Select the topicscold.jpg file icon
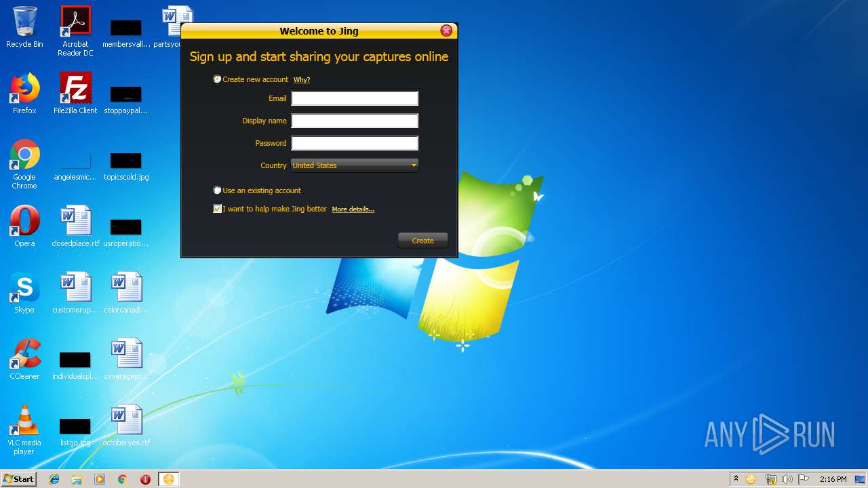The image size is (868, 488). pos(126,167)
